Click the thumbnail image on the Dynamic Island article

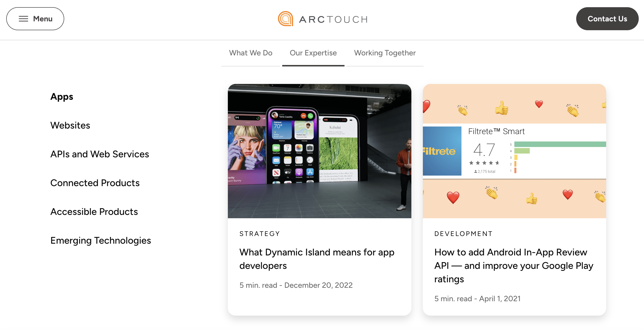pyautogui.click(x=320, y=151)
